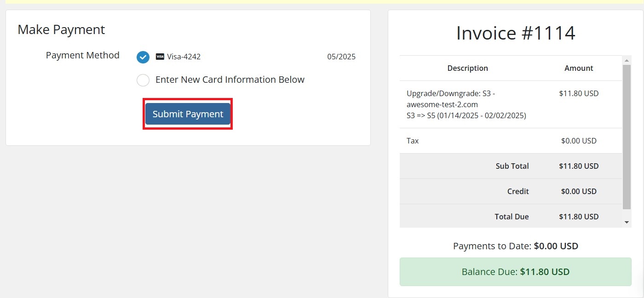The image size is (644, 298).
Task: Click the card expiry text 05/2025
Action: coord(341,57)
